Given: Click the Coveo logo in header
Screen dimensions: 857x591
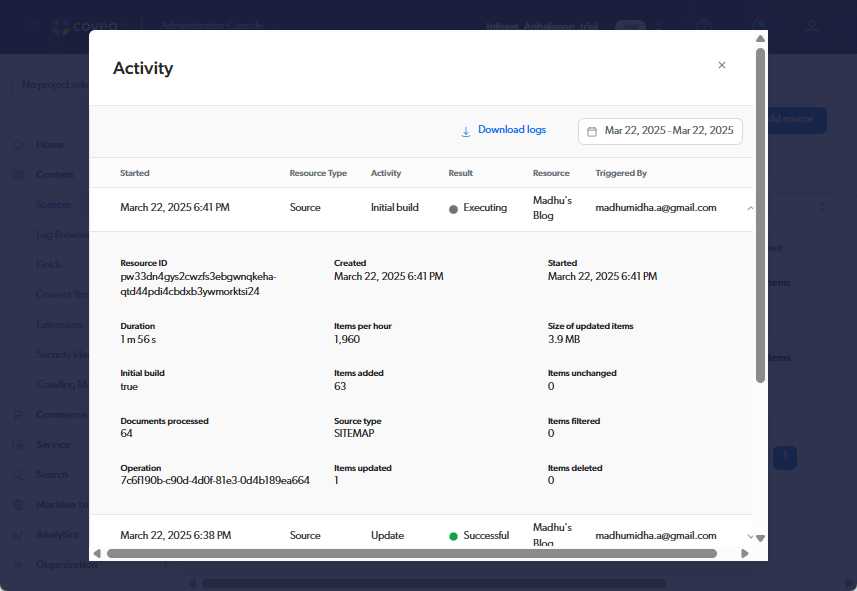Looking at the screenshot, I should 61,27.
